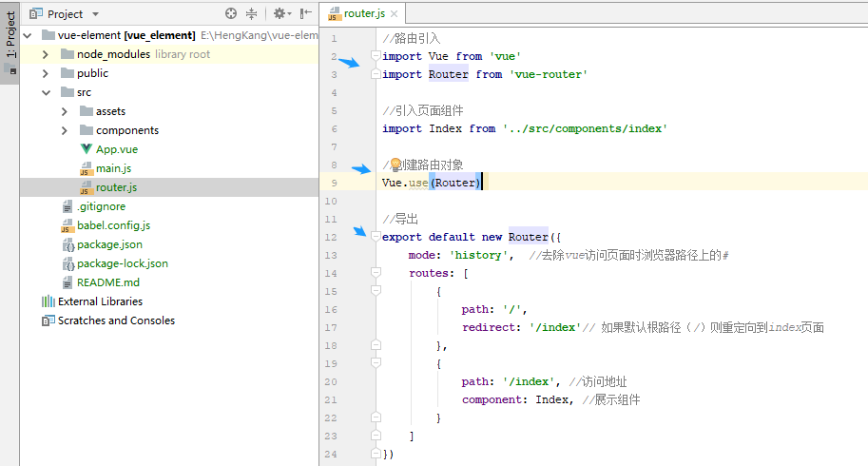Click the folder icon of node_modules
This screenshot has height=466, width=868.
(x=68, y=53)
